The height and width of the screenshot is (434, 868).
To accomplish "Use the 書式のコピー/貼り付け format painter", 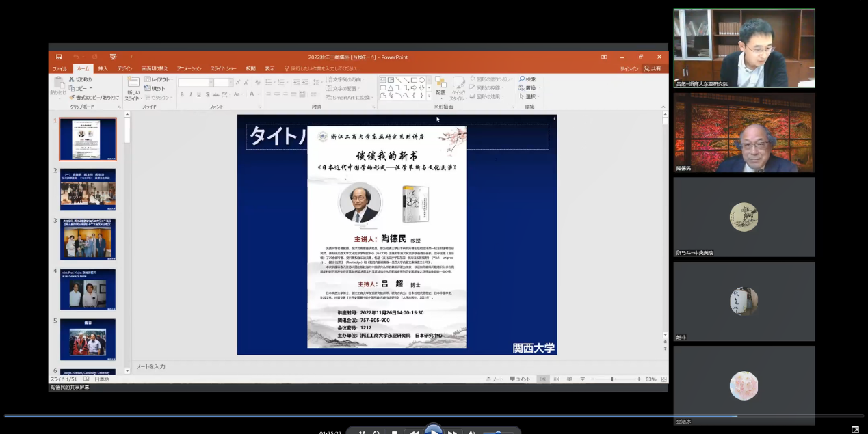I will click(x=94, y=97).
